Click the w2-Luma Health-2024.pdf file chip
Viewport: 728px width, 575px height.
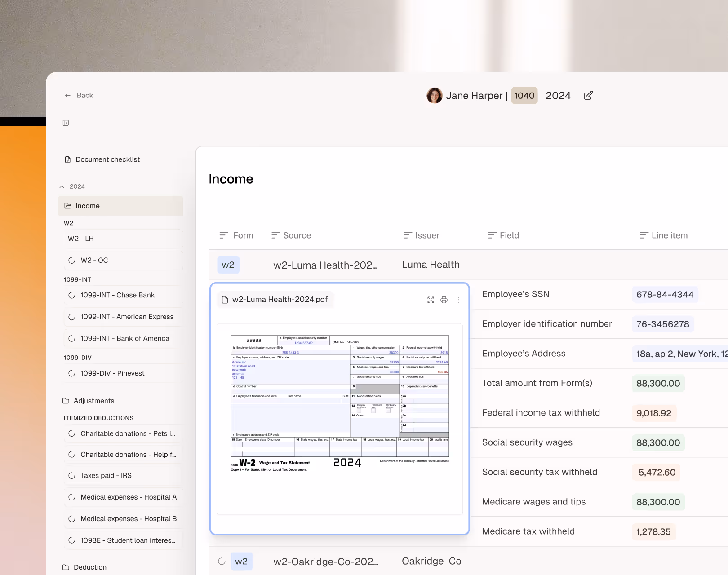pyautogui.click(x=275, y=300)
